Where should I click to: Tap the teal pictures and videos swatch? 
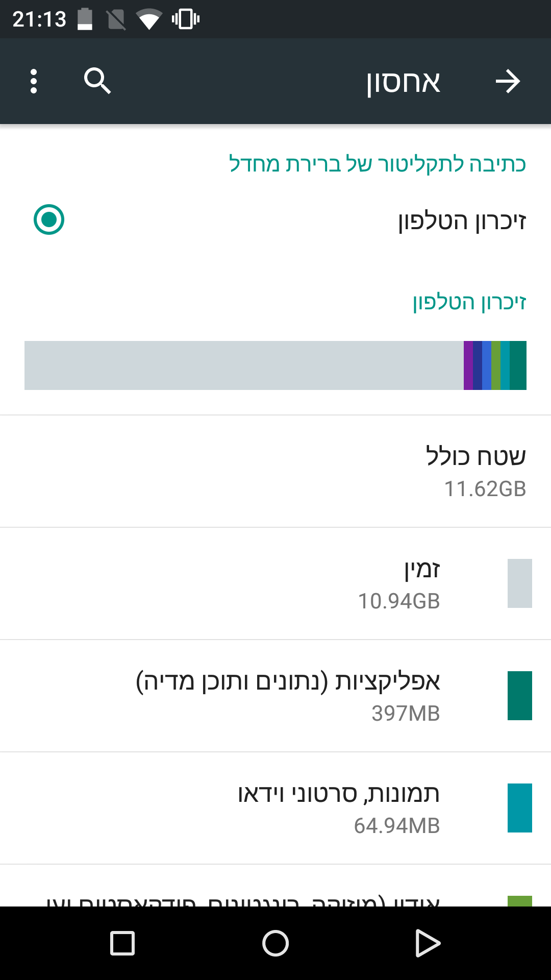519,808
